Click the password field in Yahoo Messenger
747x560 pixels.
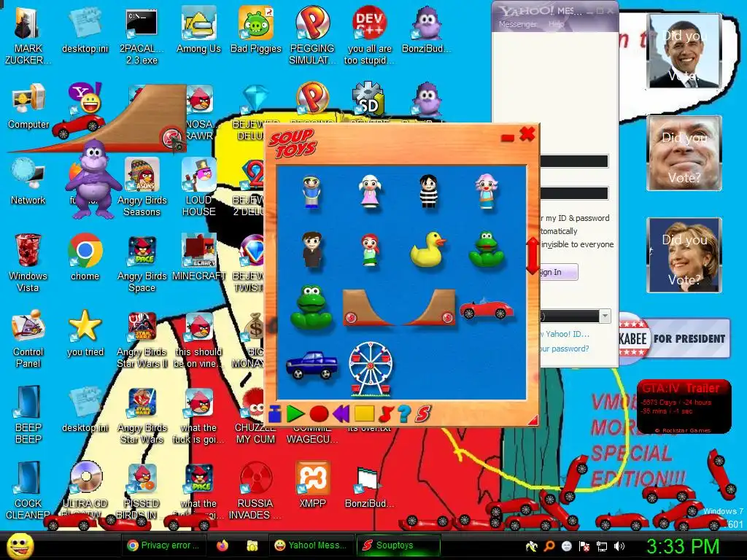[x=573, y=193]
